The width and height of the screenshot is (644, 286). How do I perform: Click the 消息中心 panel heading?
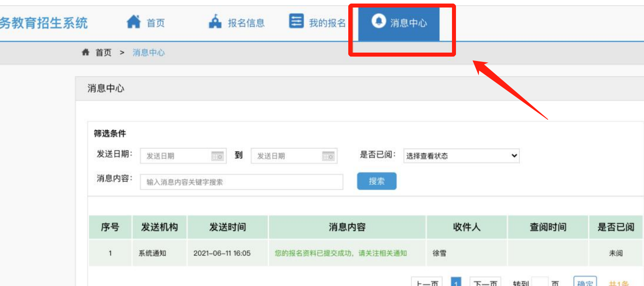[106, 88]
